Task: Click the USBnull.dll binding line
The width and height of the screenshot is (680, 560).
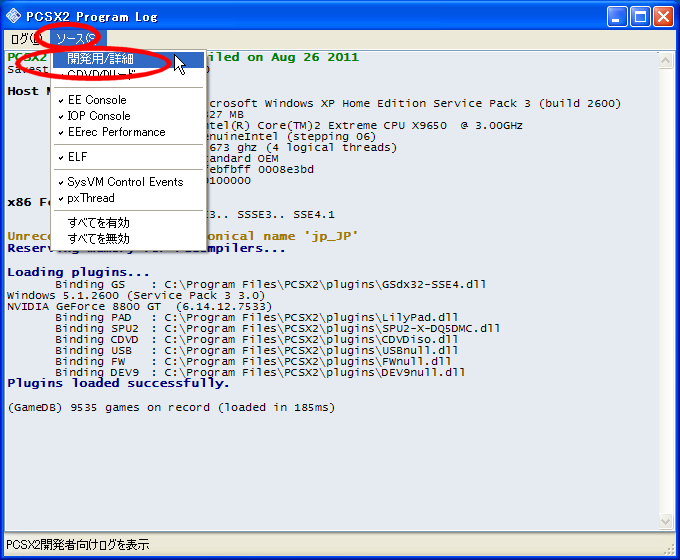Action: (x=256, y=350)
